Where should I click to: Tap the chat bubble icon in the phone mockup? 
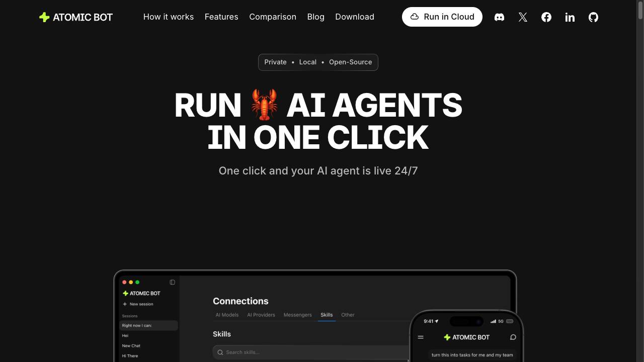click(513, 337)
